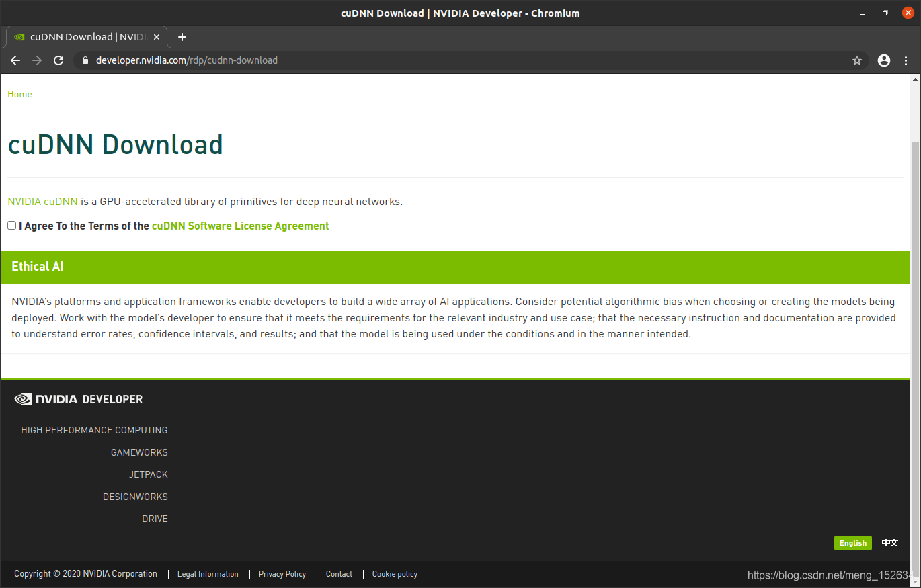Open the DesignWorks footer link

click(135, 497)
